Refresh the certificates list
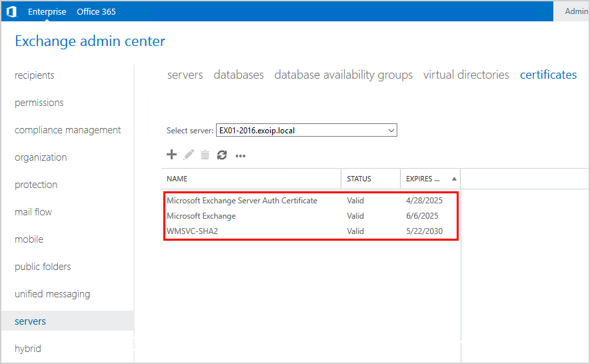 (222, 155)
